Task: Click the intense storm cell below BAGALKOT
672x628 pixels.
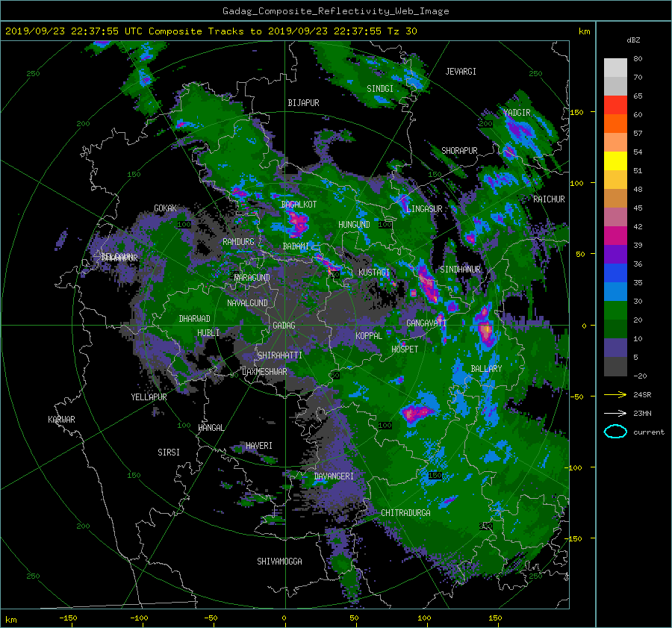Action: [298, 223]
